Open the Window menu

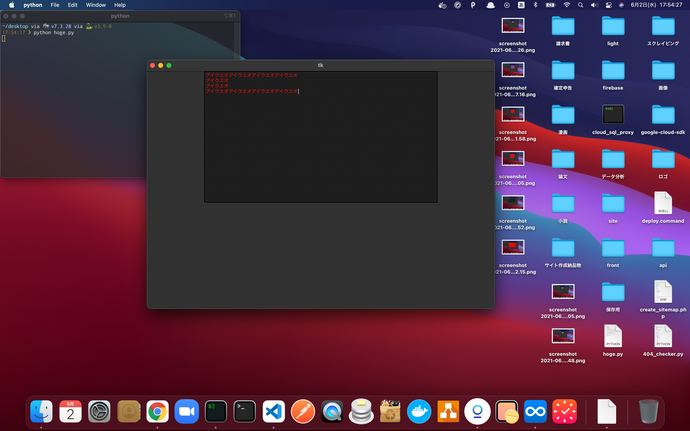pyautogui.click(x=96, y=5)
